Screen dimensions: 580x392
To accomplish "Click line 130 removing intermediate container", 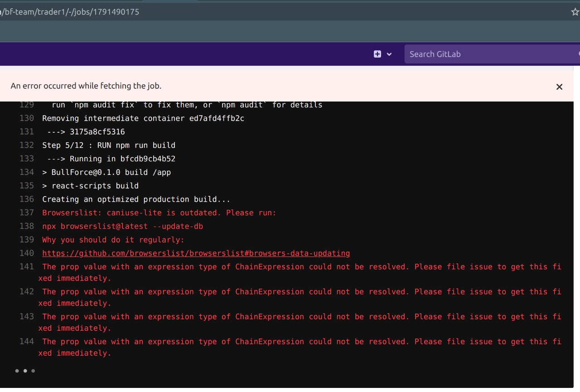I will pos(27,118).
